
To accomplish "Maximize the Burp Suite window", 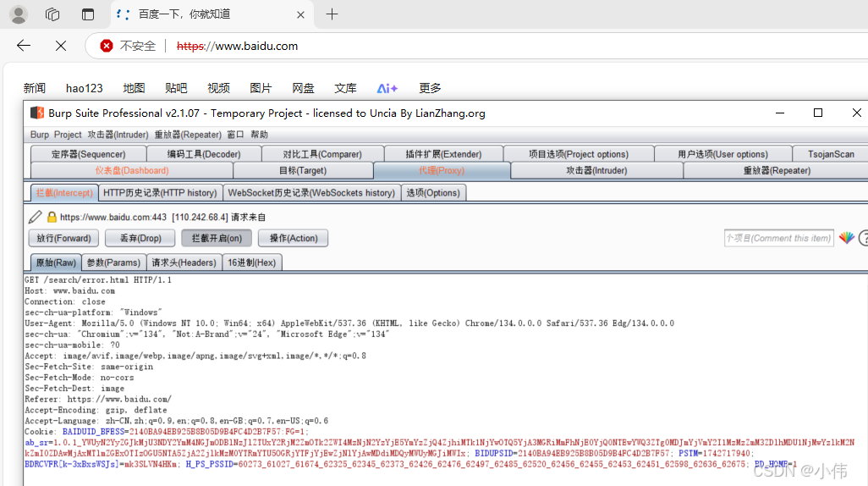I will [817, 113].
